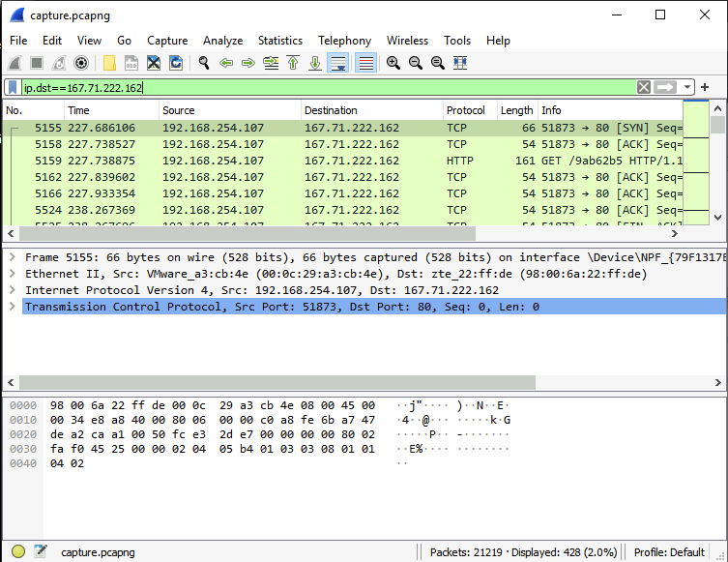The image size is (728, 562).
Task: Open display filter bookmark icon
Action: coord(13,87)
